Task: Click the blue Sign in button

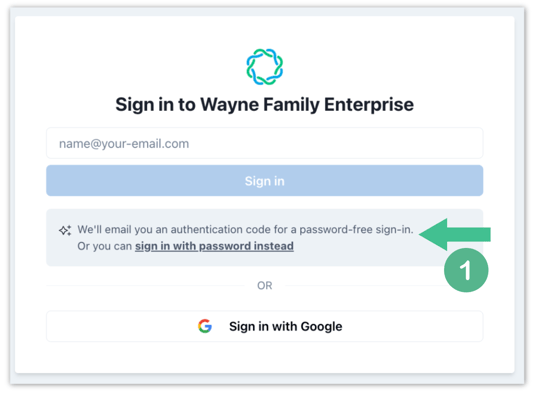Action: [x=265, y=181]
